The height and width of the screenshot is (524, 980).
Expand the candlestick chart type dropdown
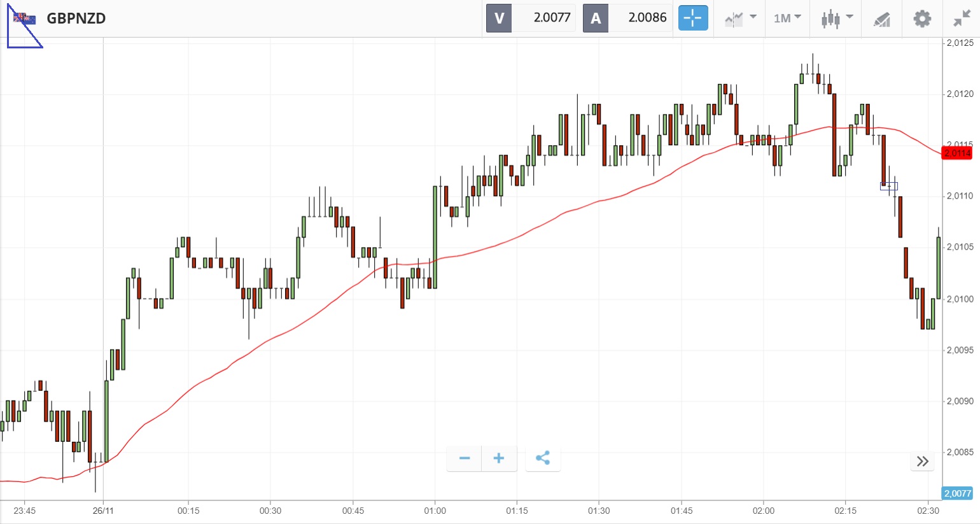[x=836, y=18]
